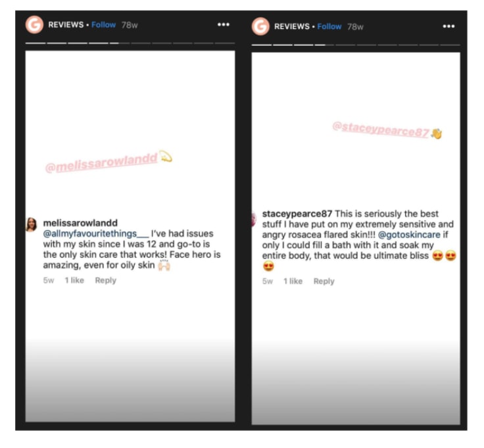Click Follow in the left story header
This screenshot has height=448, width=484.
pyautogui.click(x=103, y=25)
